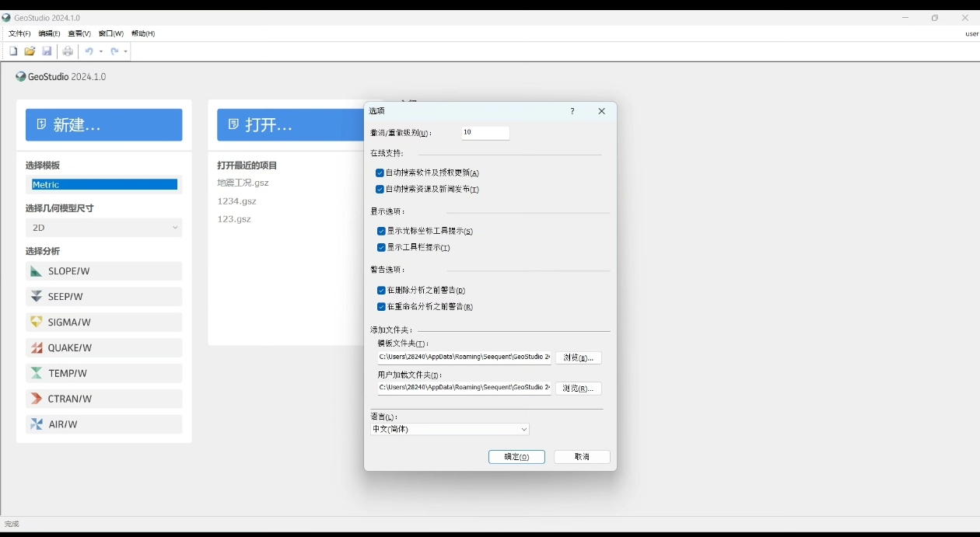This screenshot has height=537, width=980.
Task: Click the 模板文件夹 path input field
Action: [464, 357]
